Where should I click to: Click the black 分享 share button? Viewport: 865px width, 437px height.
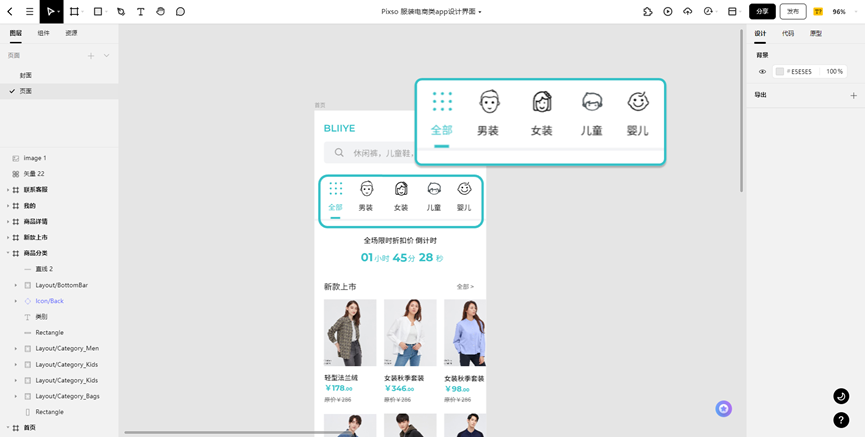click(762, 12)
